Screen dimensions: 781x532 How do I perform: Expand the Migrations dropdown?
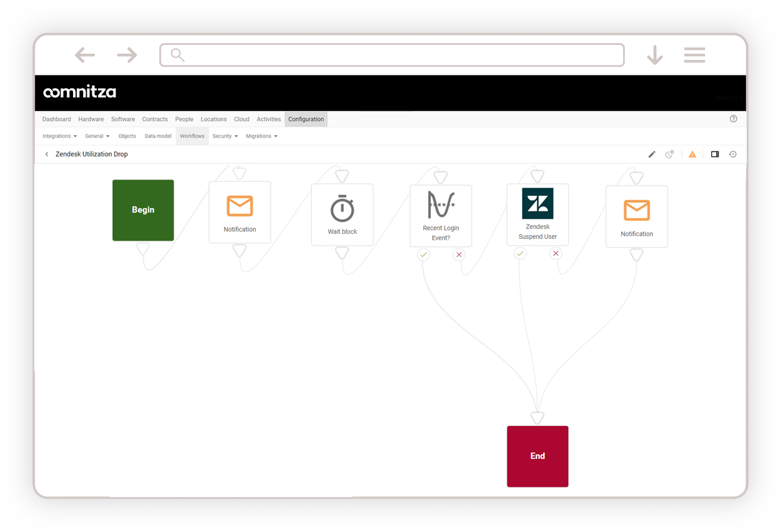261,136
